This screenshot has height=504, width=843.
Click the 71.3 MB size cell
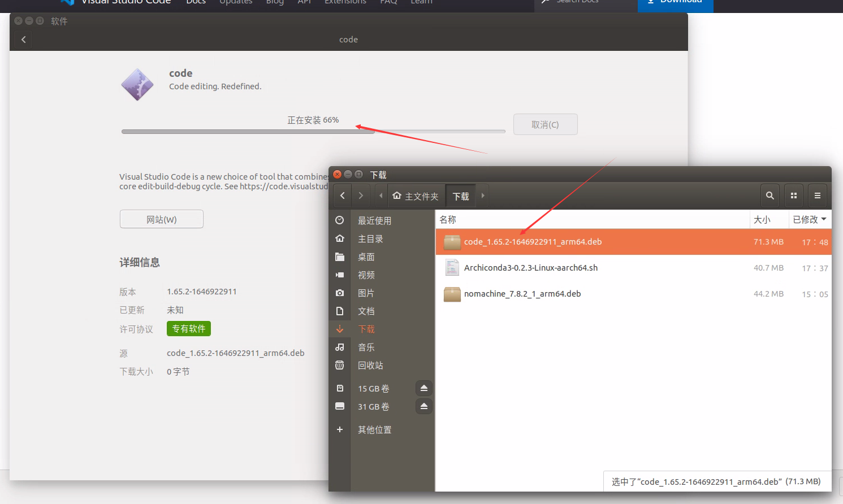click(x=768, y=242)
